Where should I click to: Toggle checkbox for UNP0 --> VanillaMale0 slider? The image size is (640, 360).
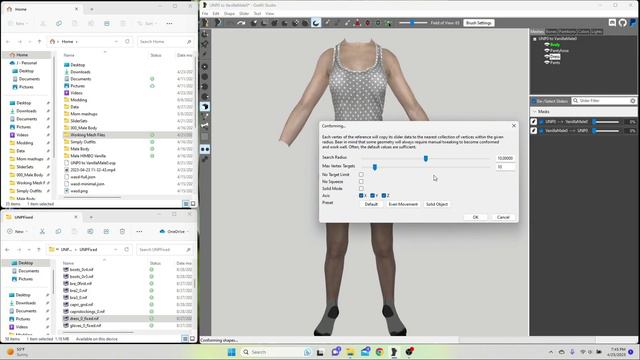click(541, 122)
